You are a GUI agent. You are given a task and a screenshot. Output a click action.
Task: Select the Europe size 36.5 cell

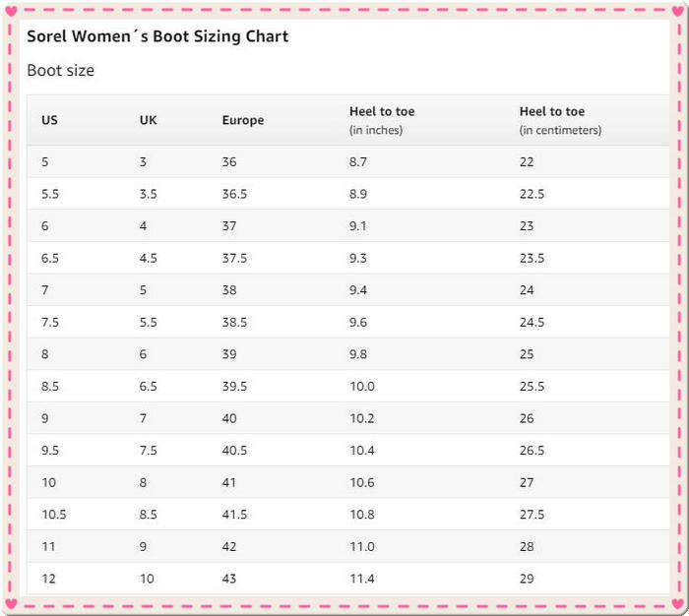pos(234,194)
